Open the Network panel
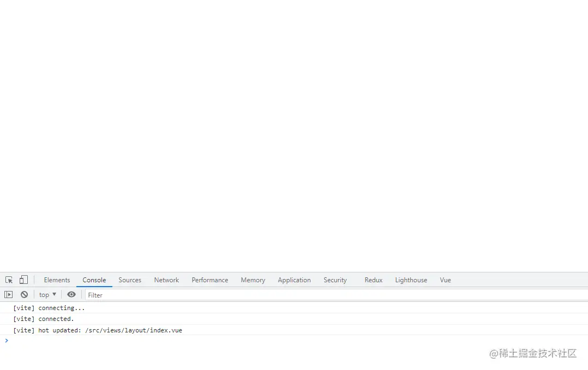This screenshot has width=588, height=370. point(166,280)
